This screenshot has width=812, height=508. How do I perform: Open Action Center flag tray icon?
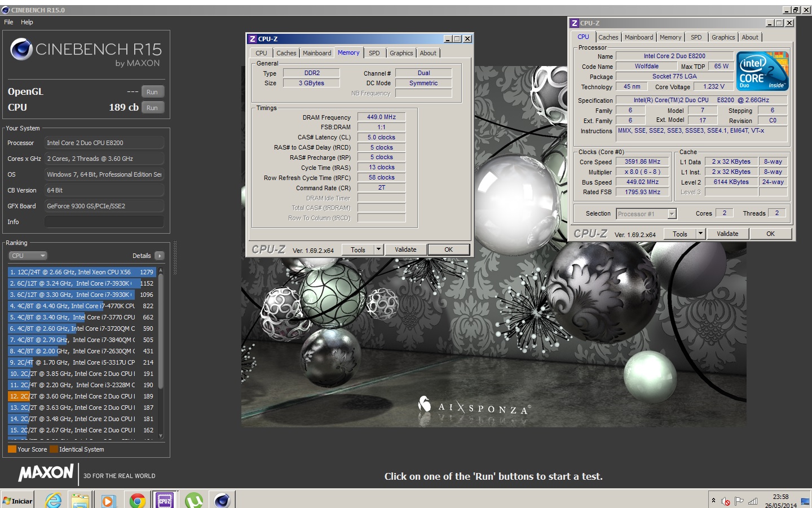(x=739, y=501)
